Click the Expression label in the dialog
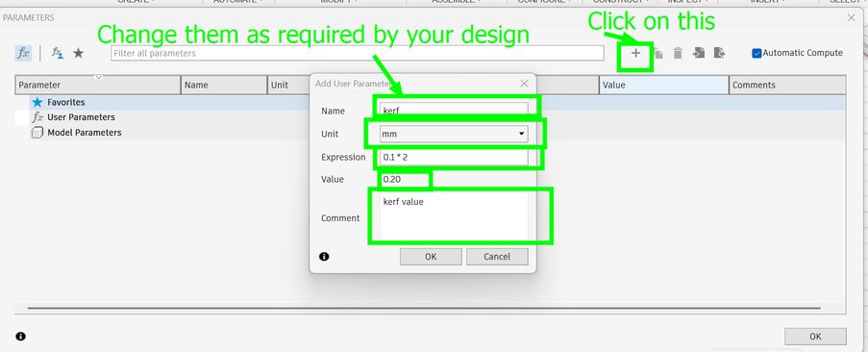Image resolution: width=868 pixels, height=352 pixels. (343, 157)
